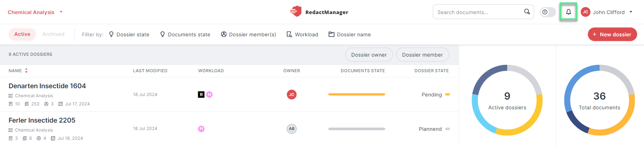Switch to the Archived tab
644x146 pixels.
[54, 34]
